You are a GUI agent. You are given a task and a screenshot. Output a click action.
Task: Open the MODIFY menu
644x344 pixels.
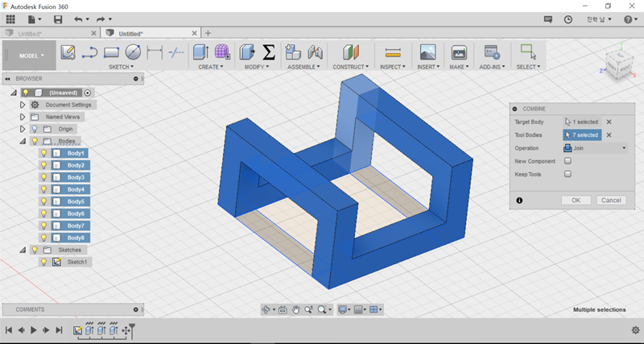click(257, 67)
